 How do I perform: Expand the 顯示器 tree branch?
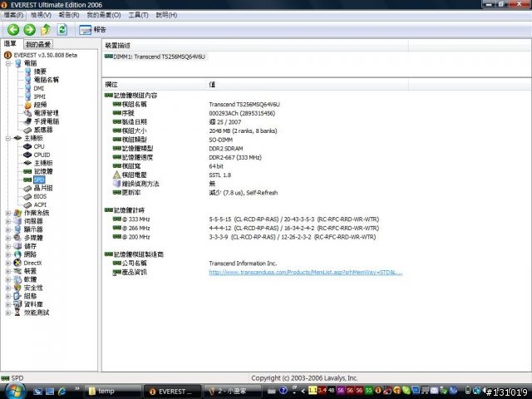pyautogui.click(x=8, y=229)
